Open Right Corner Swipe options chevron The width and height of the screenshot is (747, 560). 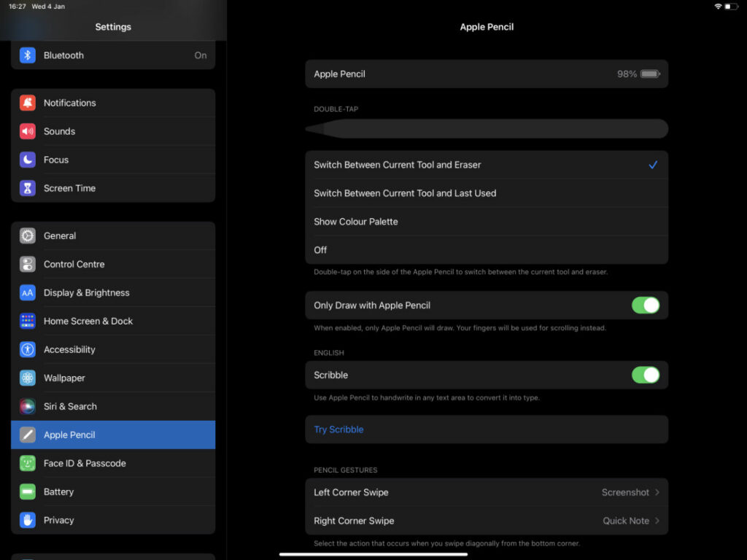tap(657, 521)
